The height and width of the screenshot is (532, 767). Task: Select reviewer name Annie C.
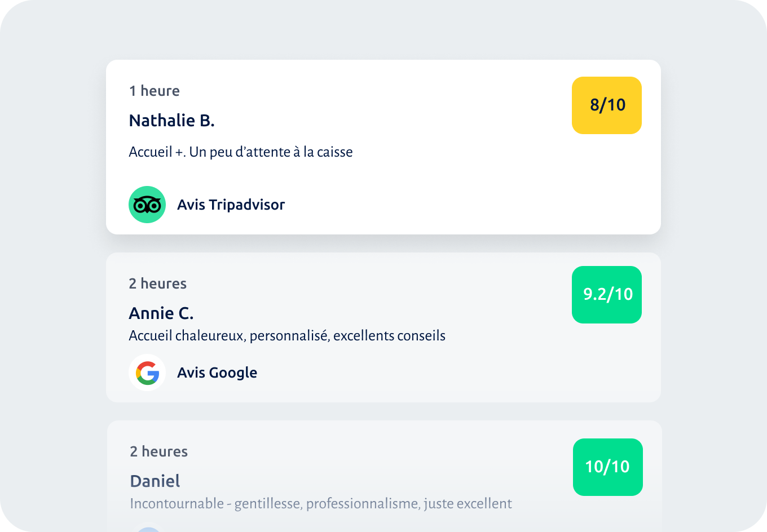coord(161,313)
